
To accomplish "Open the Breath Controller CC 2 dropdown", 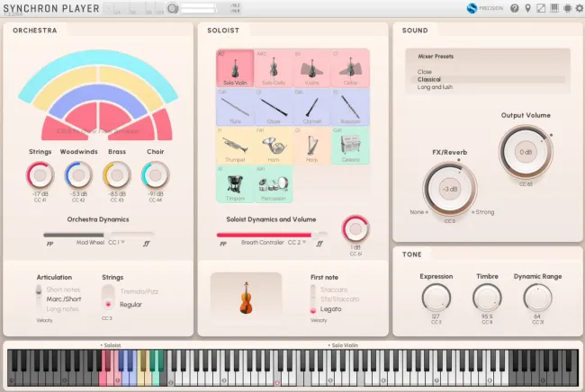I will point(297,242).
